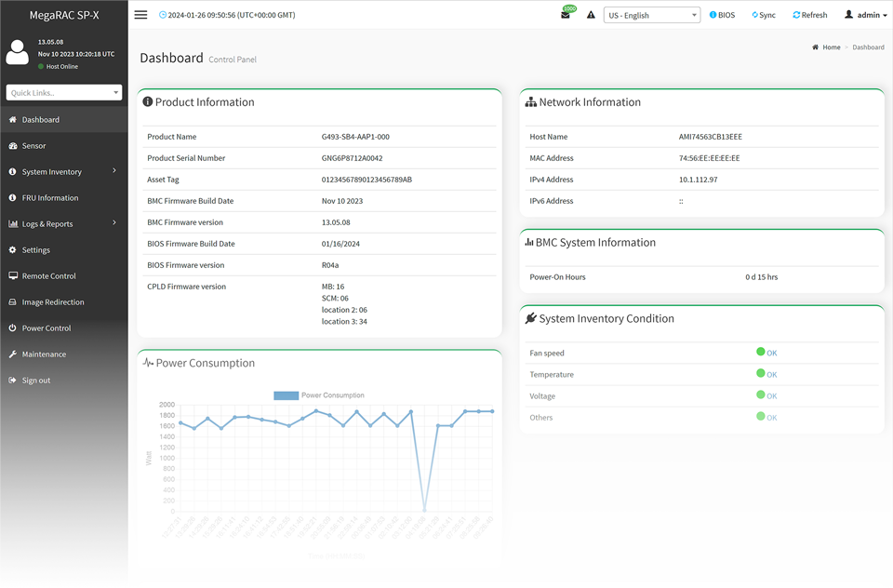Open the Maintenance section
Viewport: 893px width, 588px height.
[44, 354]
